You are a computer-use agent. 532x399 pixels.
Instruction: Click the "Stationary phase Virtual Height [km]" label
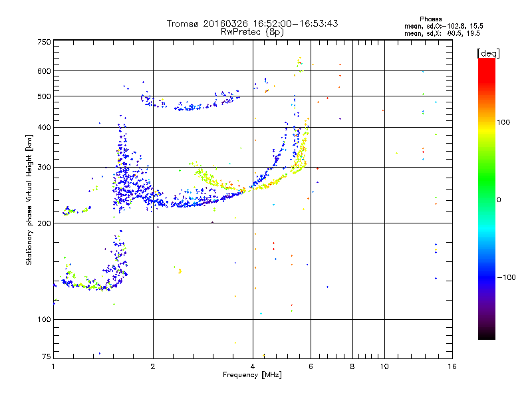pyautogui.click(x=29, y=200)
